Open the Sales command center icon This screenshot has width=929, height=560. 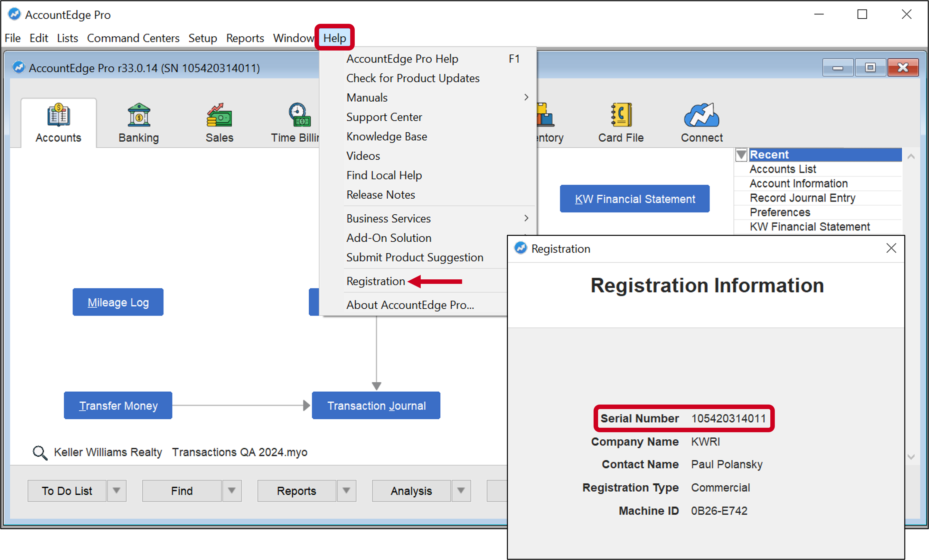[219, 115]
